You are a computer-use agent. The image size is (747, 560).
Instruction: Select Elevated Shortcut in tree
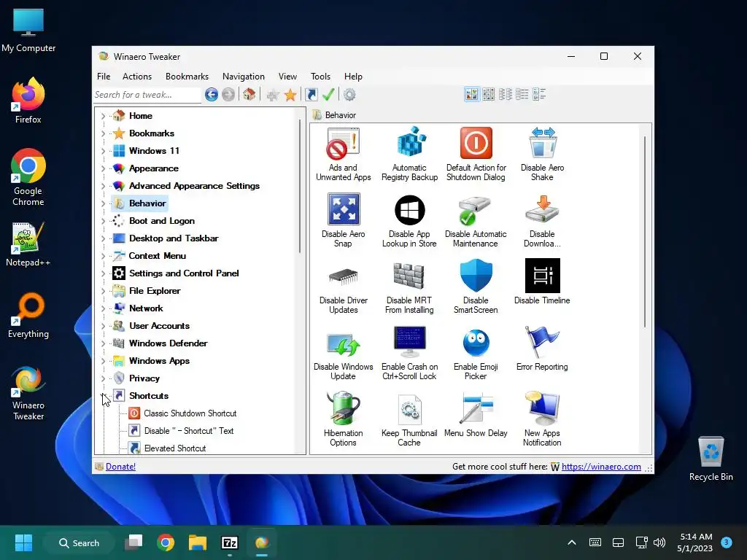coord(175,448)
